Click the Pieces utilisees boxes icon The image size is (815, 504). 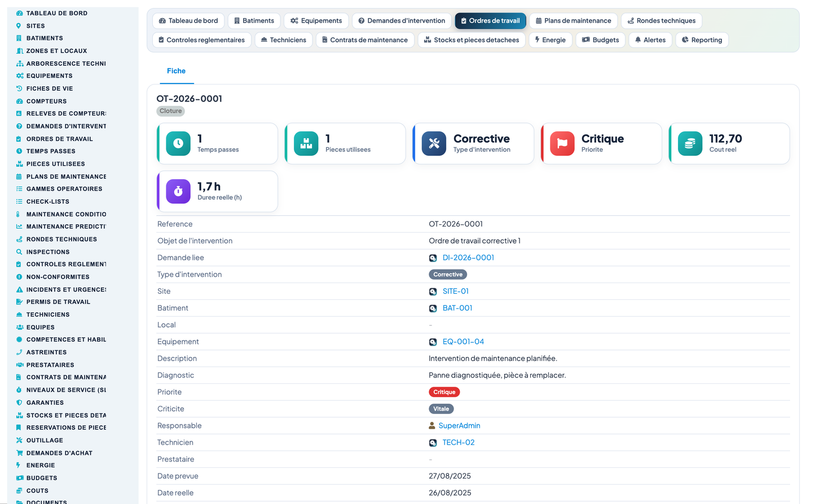[x=306, y=143]
